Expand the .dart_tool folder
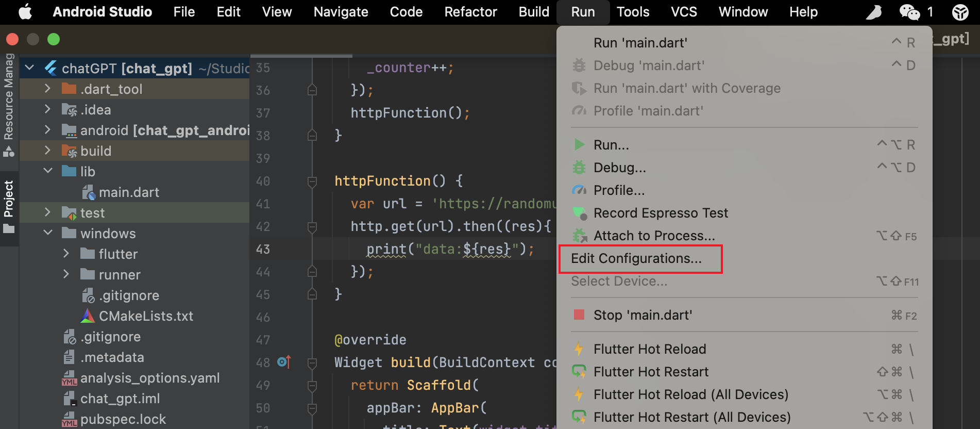This screenshot has width=980, height=429. pyautogui.click(x=47, y=88)
